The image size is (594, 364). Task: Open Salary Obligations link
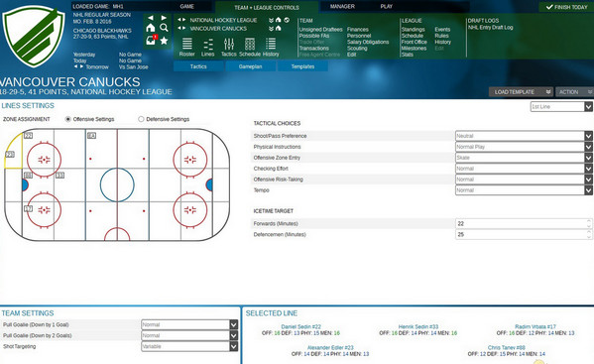(368, 42)
